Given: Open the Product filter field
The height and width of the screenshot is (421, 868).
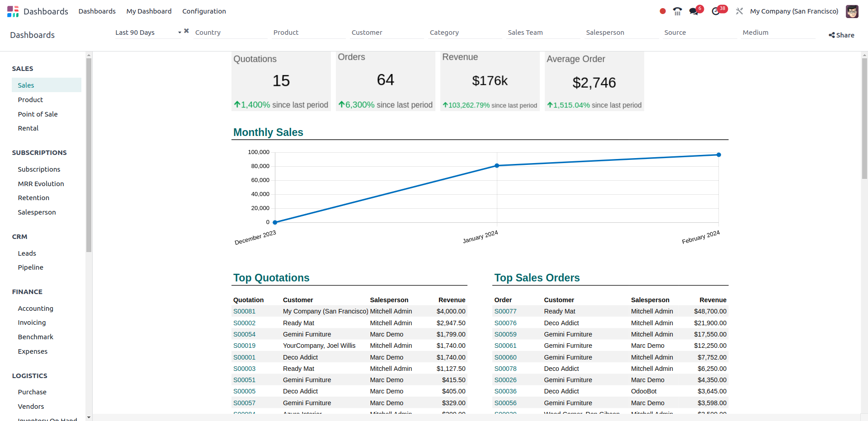Looking at the screenshot, I should (x=309, y=33).
